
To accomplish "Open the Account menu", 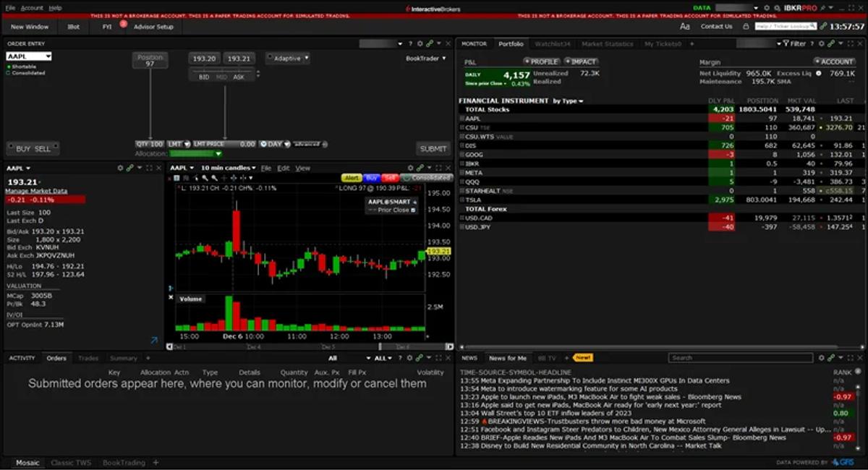I will [32, 7].
